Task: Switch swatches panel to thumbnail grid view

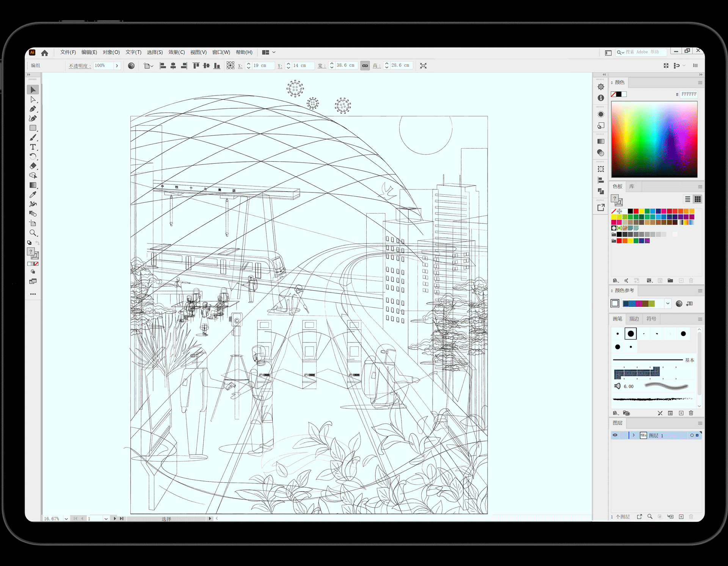Action: click(697, 199)
